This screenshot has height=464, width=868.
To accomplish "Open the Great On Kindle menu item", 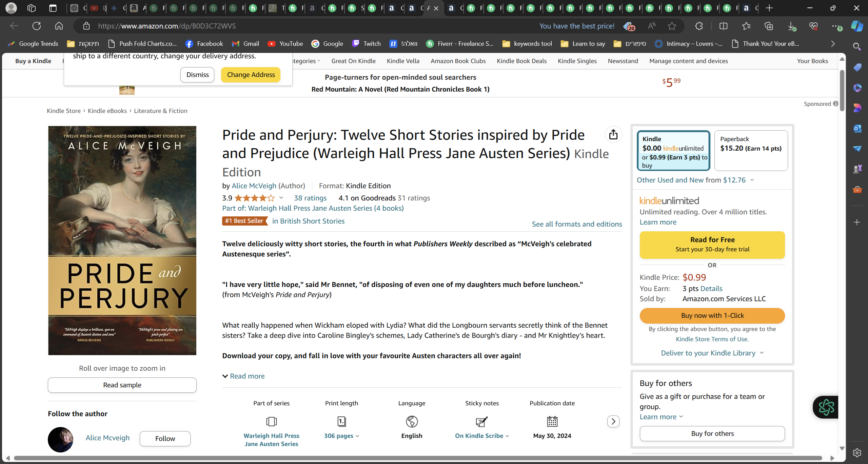I will coord(353,61).
